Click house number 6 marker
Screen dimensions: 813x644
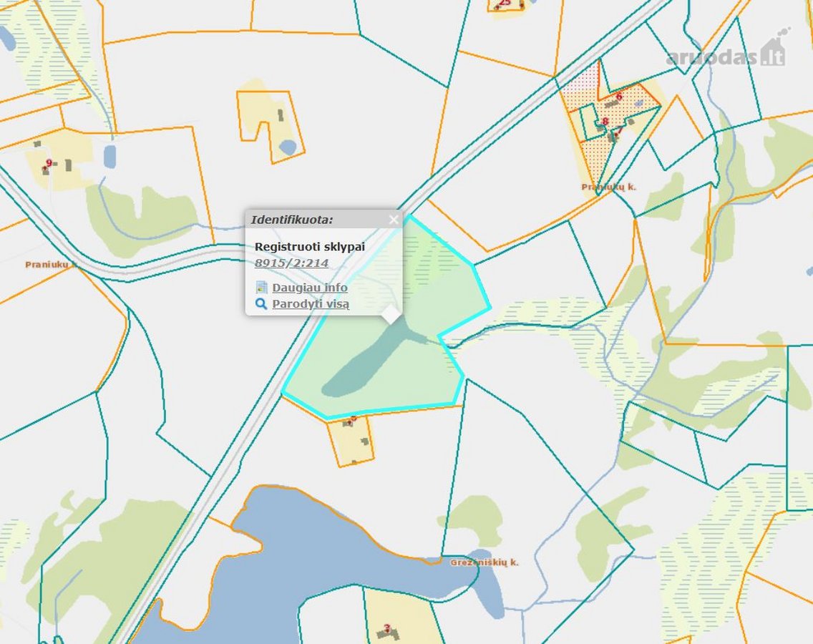pos(618,97)
